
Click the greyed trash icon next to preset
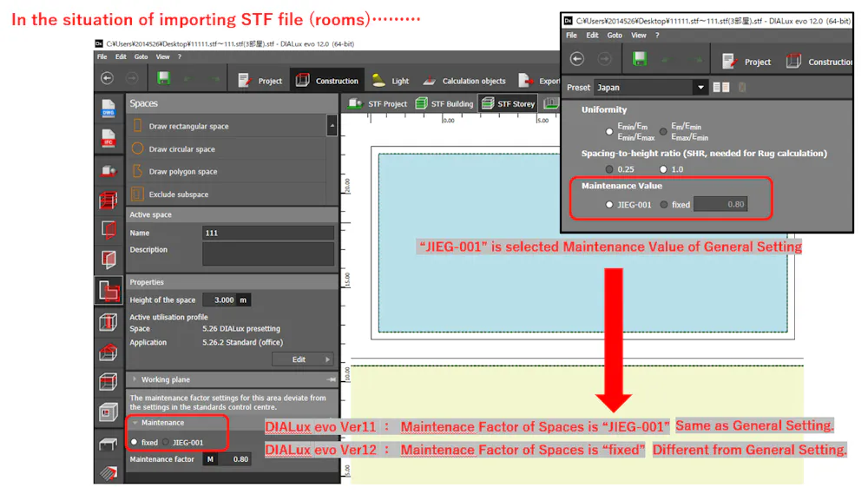(x=742, y=88)
